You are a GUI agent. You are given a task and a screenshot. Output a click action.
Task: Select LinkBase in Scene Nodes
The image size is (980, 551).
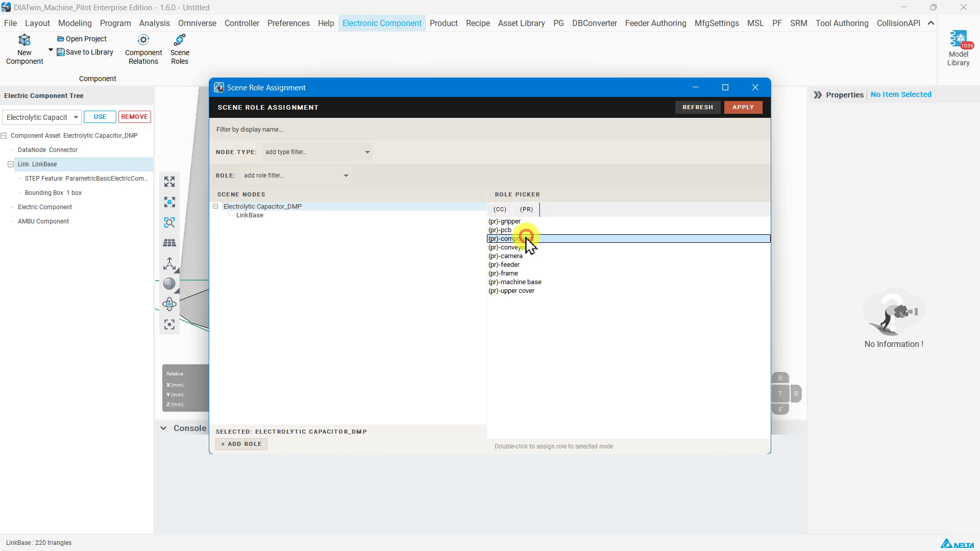point(250,215)
